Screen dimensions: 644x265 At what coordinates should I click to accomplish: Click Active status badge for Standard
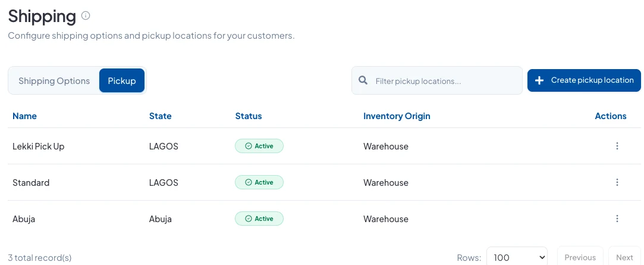point(259,182)
